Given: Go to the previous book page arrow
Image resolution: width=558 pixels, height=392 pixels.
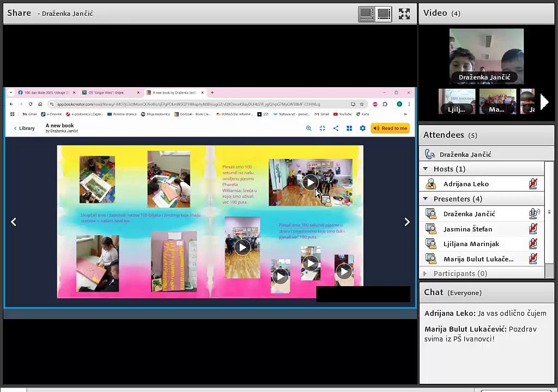Looking at the screenshot, I should click(14, 222).
